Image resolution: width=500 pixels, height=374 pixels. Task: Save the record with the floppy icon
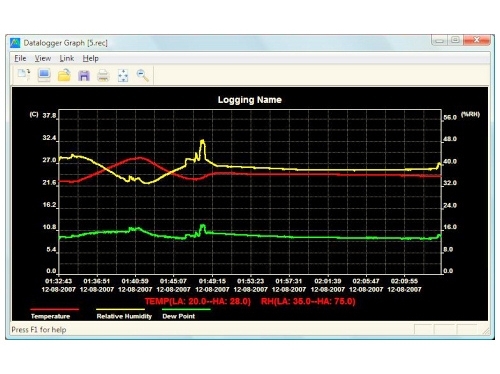84,75
